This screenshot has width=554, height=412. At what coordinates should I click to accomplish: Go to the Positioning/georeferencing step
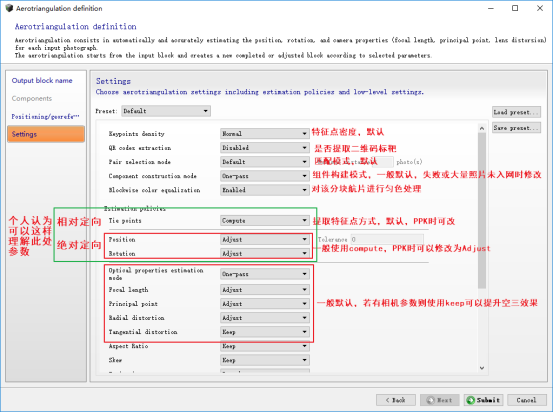tap(45, 117)
